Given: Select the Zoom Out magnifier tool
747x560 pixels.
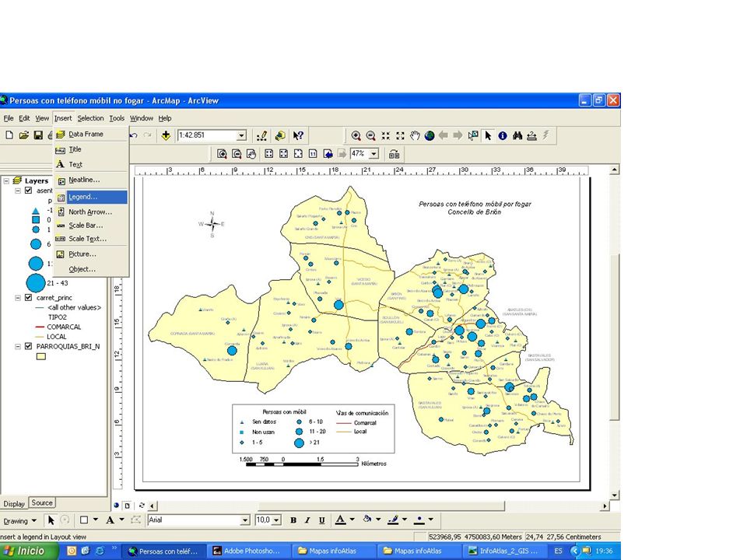Looking at the screenshot, I should point(370,135).
